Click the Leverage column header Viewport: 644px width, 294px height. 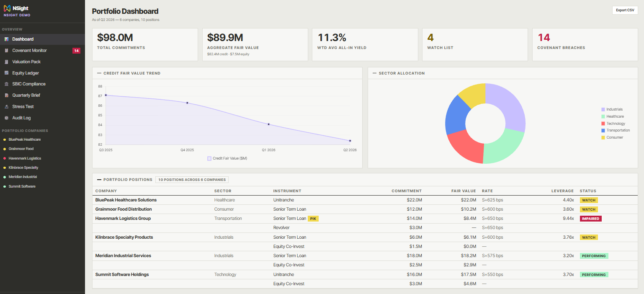(562, 191)
